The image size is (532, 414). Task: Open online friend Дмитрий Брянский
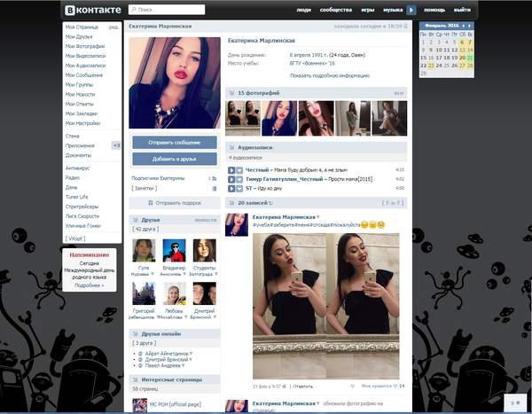point(167,360)
